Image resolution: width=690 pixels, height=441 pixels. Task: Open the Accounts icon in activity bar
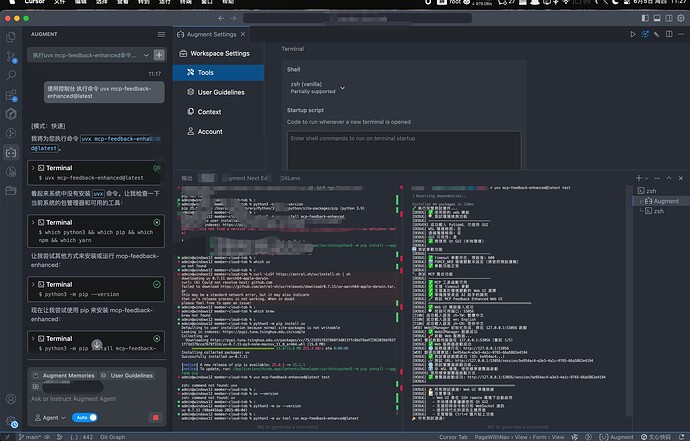(11, 399)
